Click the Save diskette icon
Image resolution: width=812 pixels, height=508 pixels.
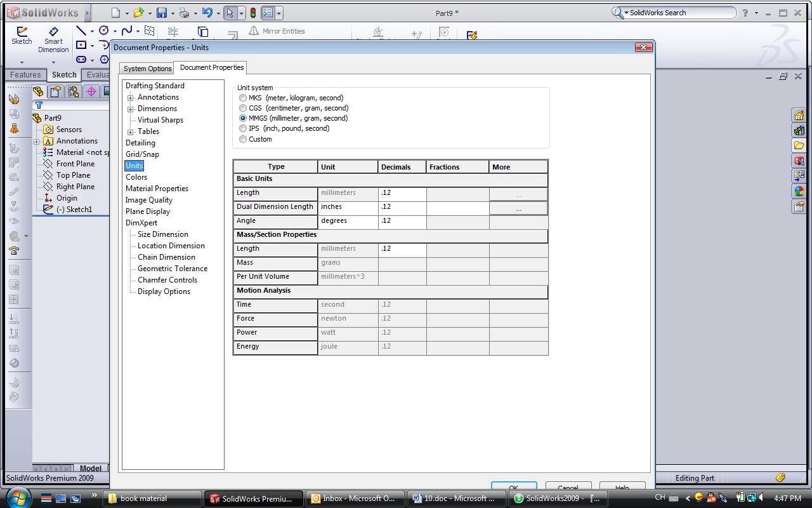[x=162, y=13]
